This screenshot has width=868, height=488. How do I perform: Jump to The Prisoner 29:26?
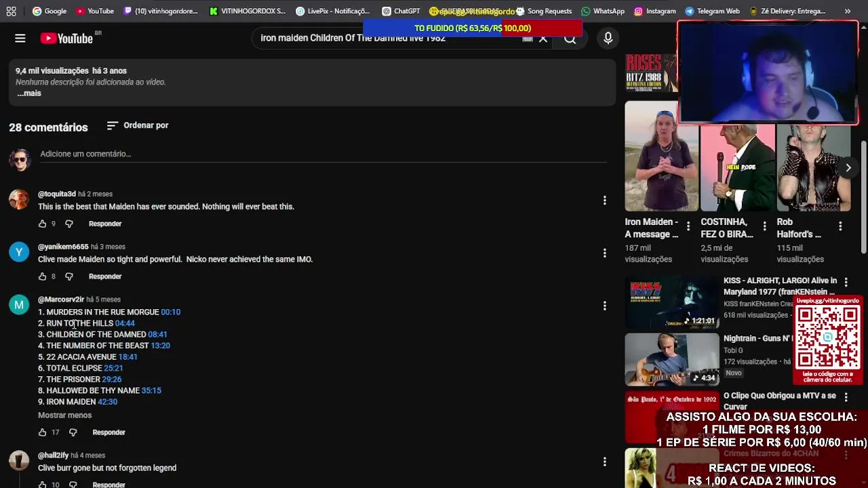pos(112,380)
